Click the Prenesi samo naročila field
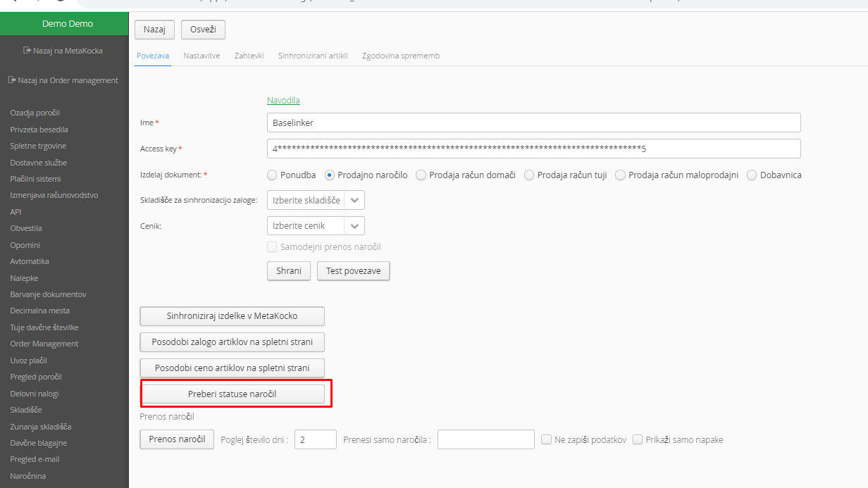The width and height of the screenshot is (868, 488). pos(486,439)
